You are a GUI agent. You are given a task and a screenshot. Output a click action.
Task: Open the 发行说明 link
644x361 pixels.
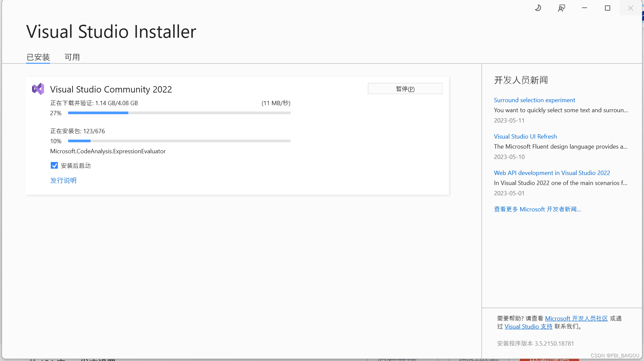click(x=63, y=180)
